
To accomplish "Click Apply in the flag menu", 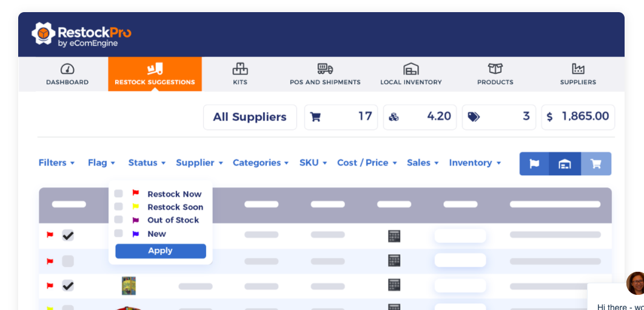I will click(161, 251).
